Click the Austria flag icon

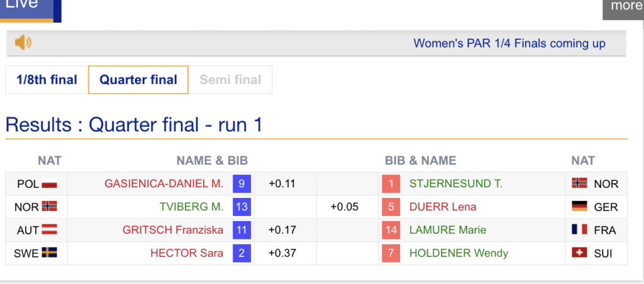coord(49,230)
